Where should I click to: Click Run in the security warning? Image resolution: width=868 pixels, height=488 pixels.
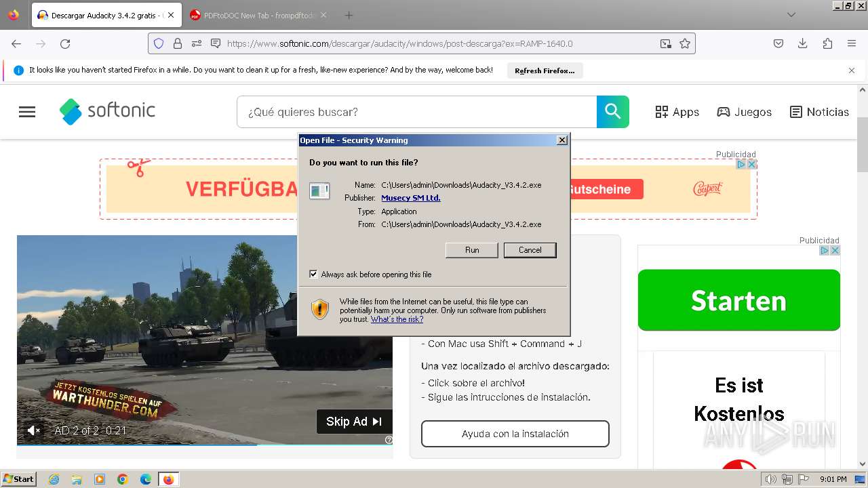click(x=472, y=250)
